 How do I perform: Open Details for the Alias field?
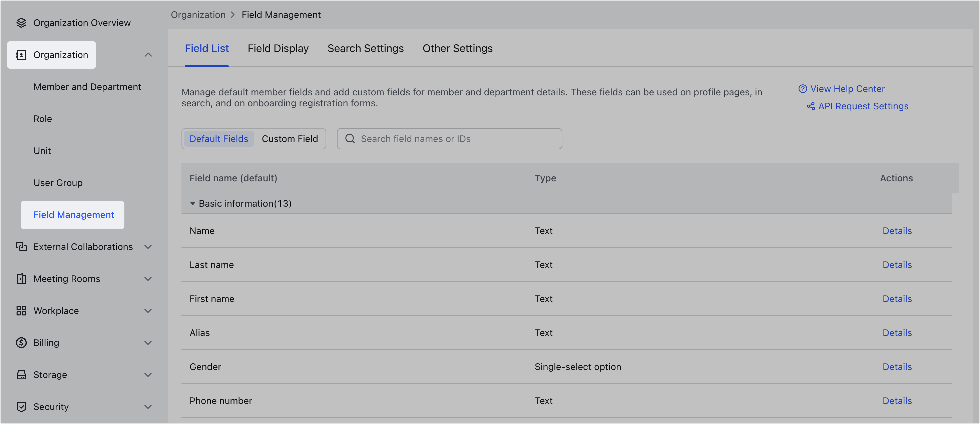click(x=897, y=333)
